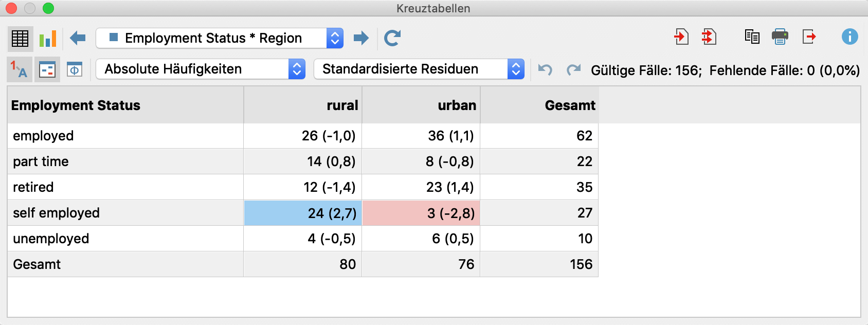Expand the Absolute Häufigkeiten dropdown
868x325 pixels.
201,69
